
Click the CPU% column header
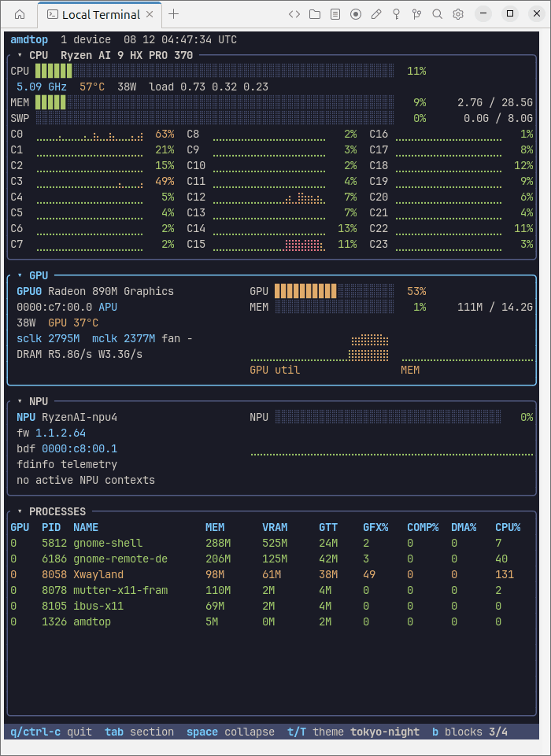click(508, 527)
